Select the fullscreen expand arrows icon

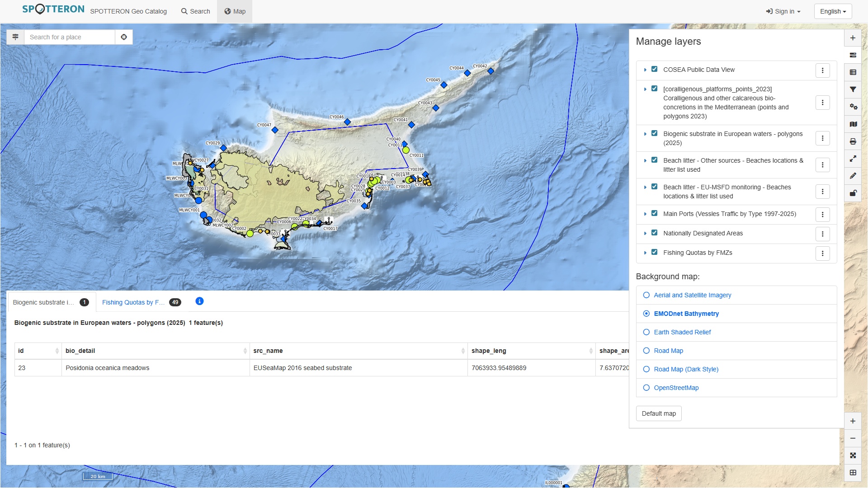click(853, 159)
